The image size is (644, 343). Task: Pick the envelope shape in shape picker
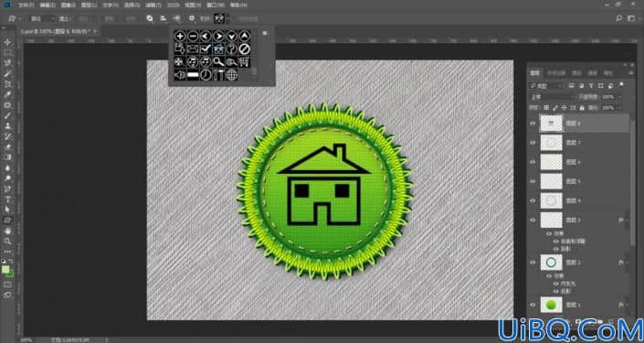pos(193,49)
